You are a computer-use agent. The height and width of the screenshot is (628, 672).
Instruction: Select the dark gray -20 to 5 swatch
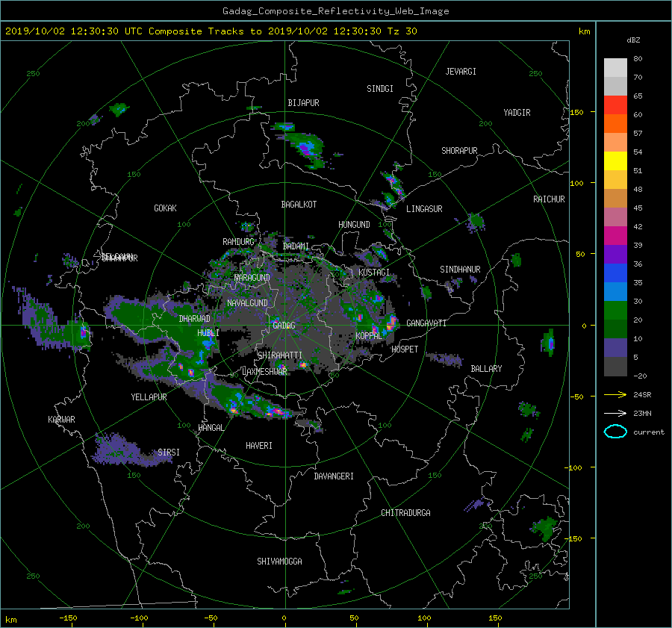pos(615,367)
